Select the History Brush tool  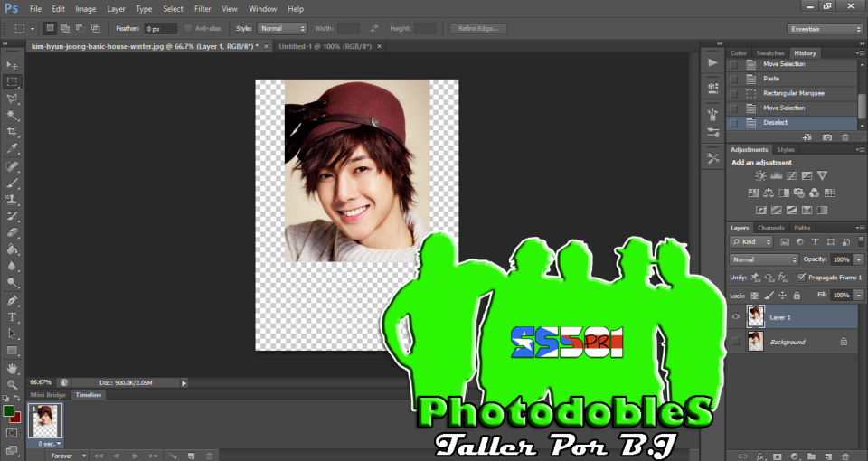pos(12,216)
